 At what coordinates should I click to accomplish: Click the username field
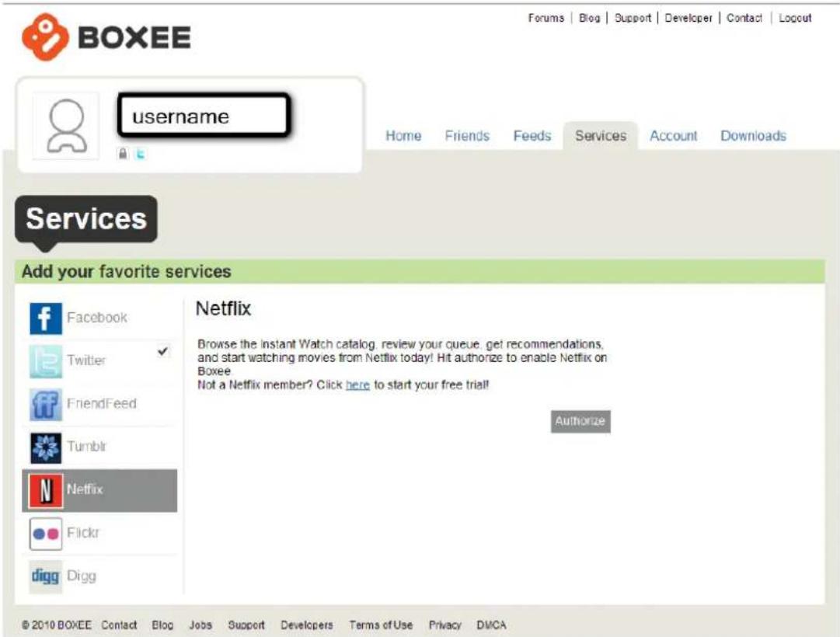point(204,115)
